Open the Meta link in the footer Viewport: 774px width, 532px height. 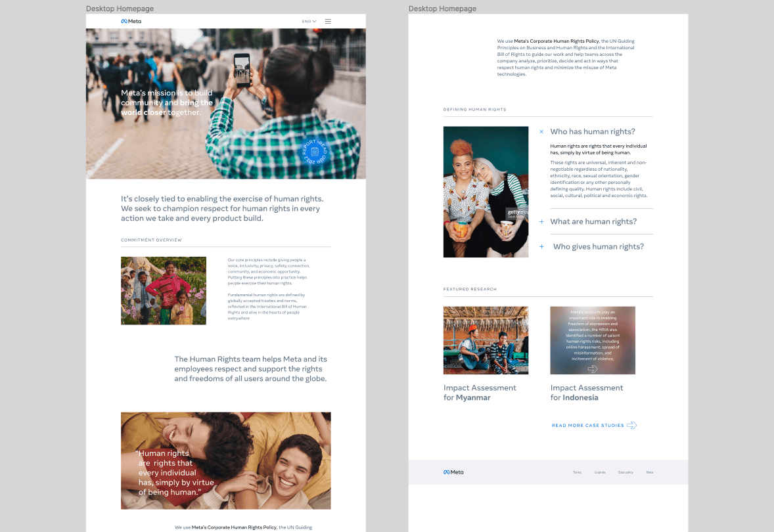[650, 472]
